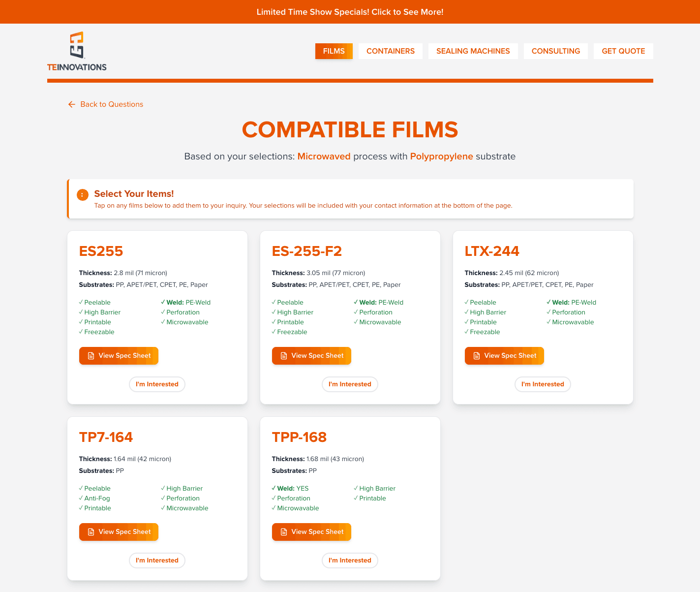Image resolution: width=700 pixels, height=592 pixels.
Task: Select I'm Interested for the TPP-168 film
Action: (x=350, y=560)
